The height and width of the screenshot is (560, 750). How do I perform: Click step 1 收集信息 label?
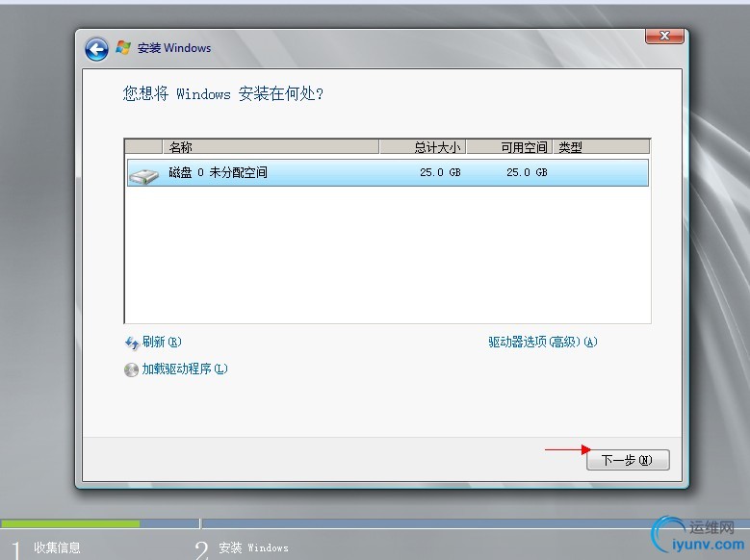(x=57, y=547)
